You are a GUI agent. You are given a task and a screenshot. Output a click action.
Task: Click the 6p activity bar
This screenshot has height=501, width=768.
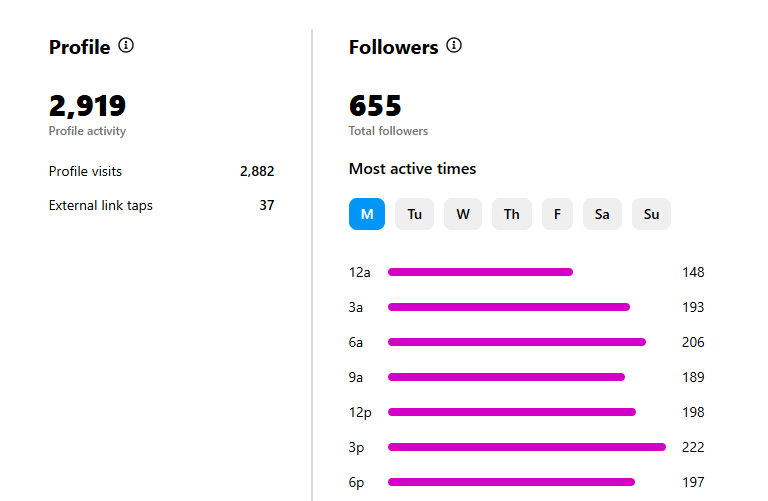tap(511, 482)
